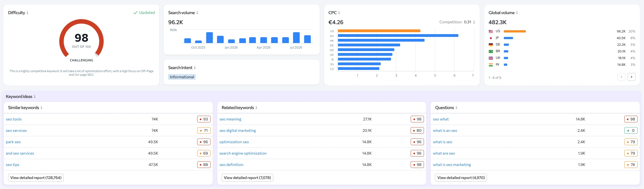
Task: Click the India flag icon
Action: 491,65
